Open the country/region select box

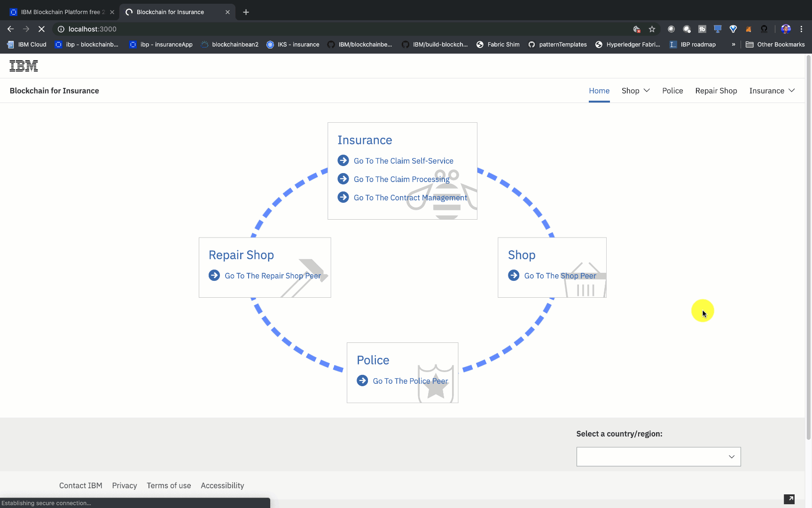pos(658,457)
